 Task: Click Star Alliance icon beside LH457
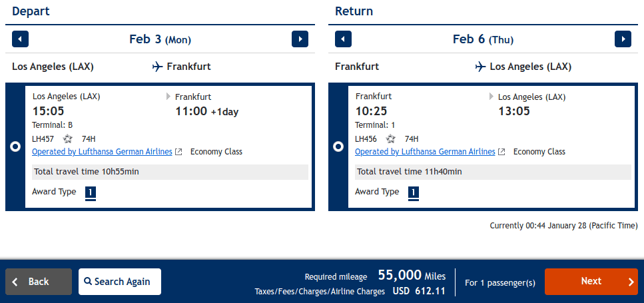[x=67, y=139]
